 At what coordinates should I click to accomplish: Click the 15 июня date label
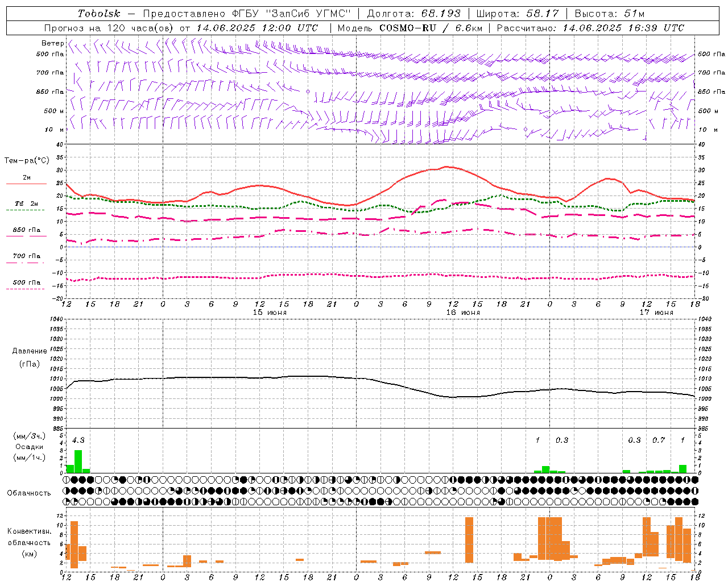click(270, 313)
